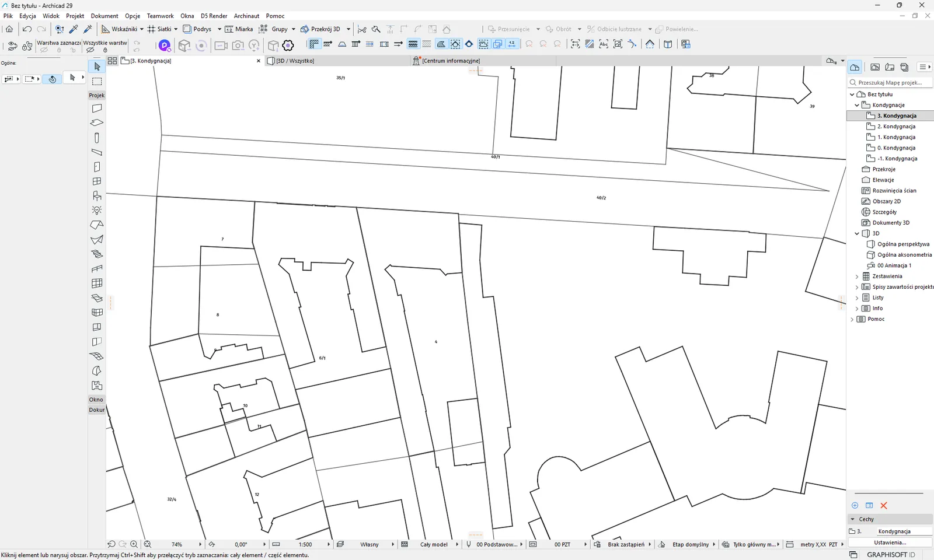The width and height of the screenshot is (934, 560).
Task: Select the Lamp tool in the toolbox
Action: [97, 211]
